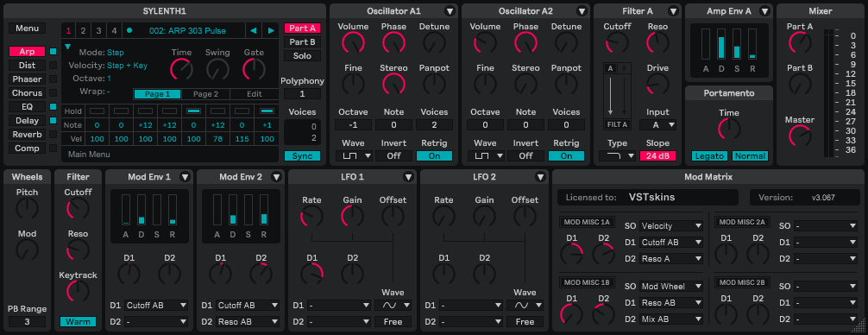Screen dimensions: 868x335
Task: Click the Portamento Time knob
Action: tap(729, 129)
